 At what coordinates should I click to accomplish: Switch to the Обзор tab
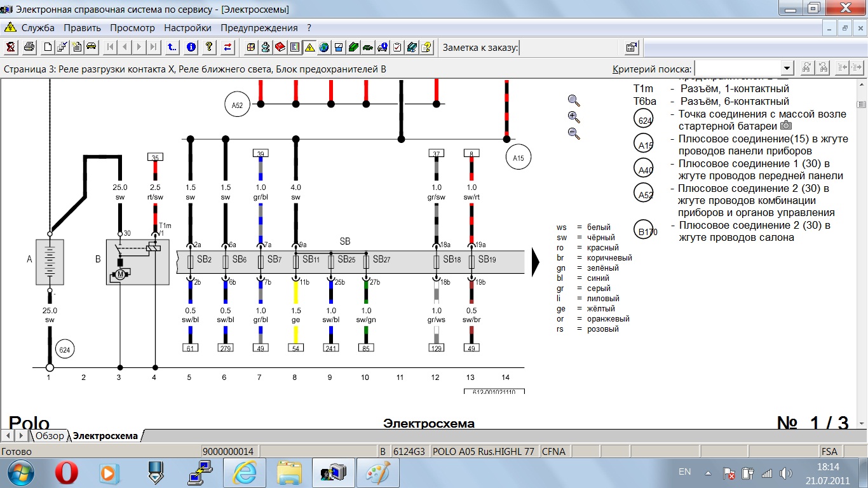click(x=50, y=435)
